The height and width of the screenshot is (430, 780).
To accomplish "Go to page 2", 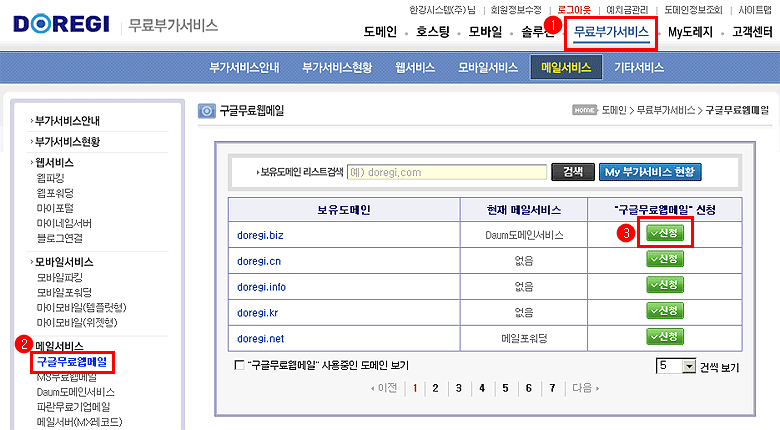I will point(435,388).
